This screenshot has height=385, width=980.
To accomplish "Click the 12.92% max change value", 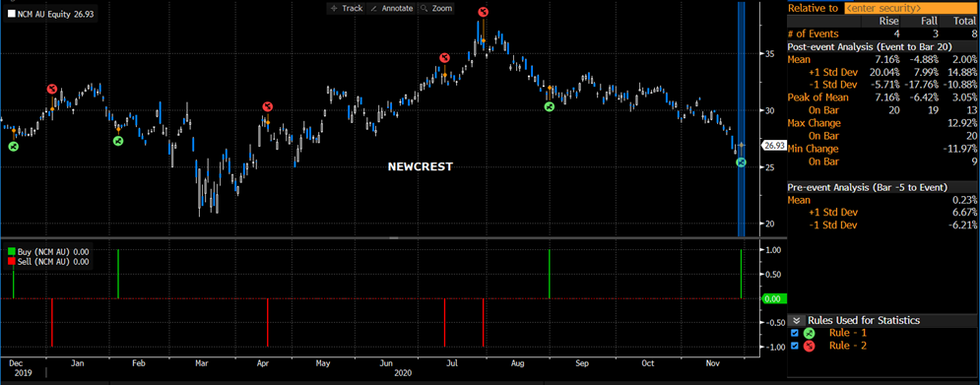I will (963, 123).
